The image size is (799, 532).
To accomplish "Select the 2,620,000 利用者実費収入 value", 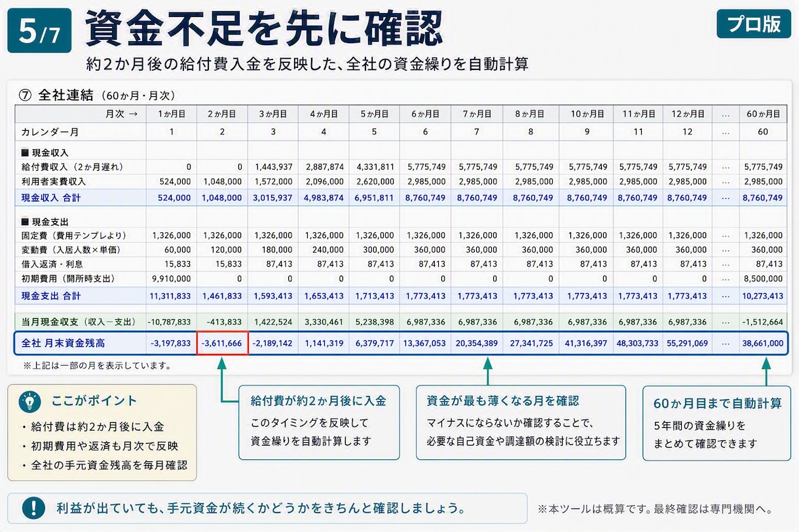I will point(374,181).
